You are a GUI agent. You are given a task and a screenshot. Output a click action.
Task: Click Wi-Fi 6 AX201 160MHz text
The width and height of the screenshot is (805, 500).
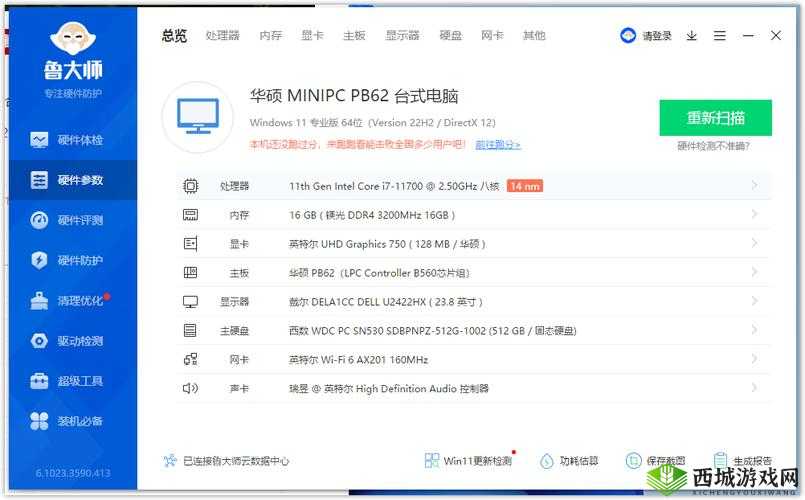(358, 360)
